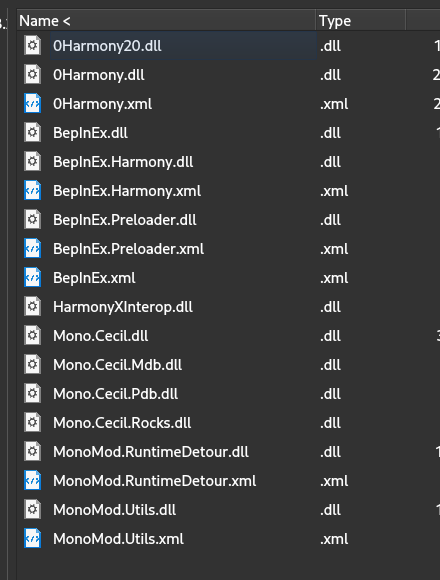Select the Mono.Cecil.Pdb.dll file
Viewport: 440px width, 580px height.
click(115, 394)
